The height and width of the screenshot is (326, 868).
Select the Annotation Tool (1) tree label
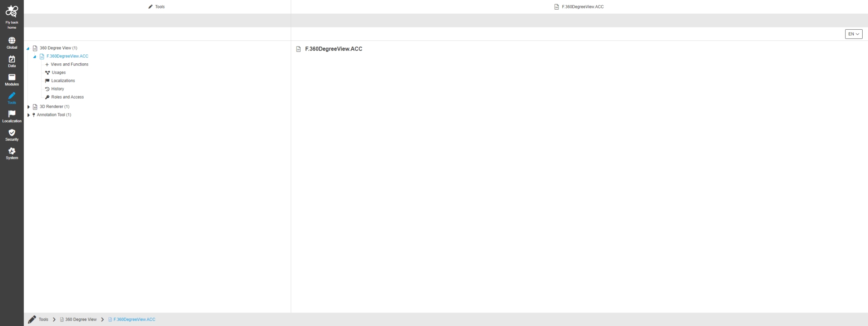(54, 115)
